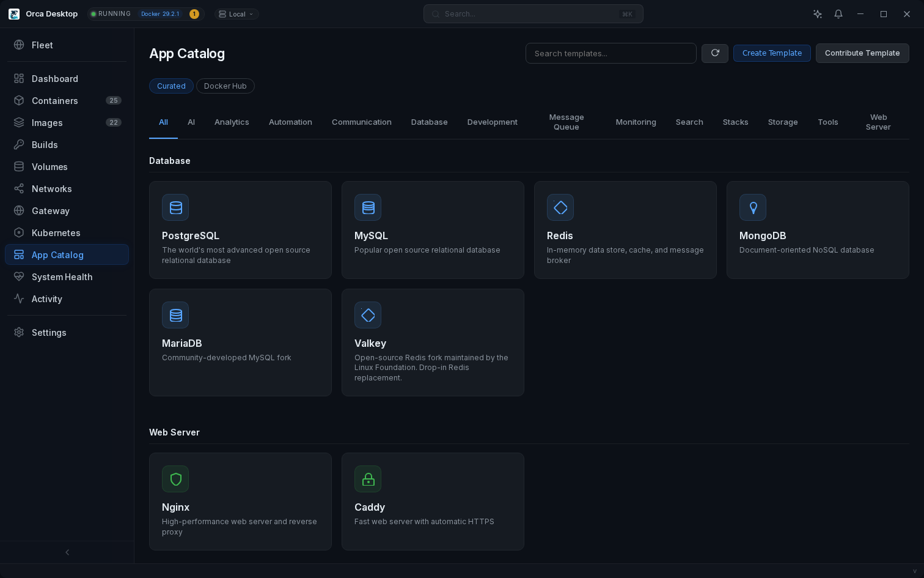This screenshot has height=578, width=924.
Task: Click the App Catalog sidebar icon
Action: tap(19, 254)
